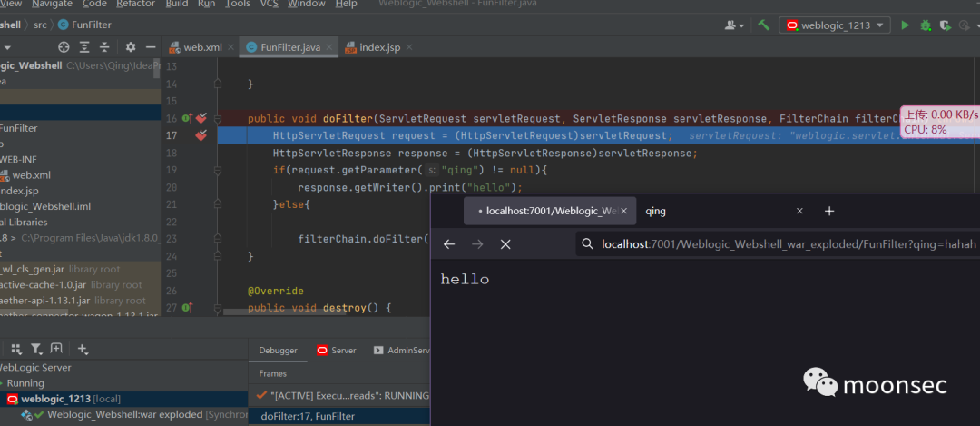Click the Debug bug icon in toolbar

(x=926, y=25)
